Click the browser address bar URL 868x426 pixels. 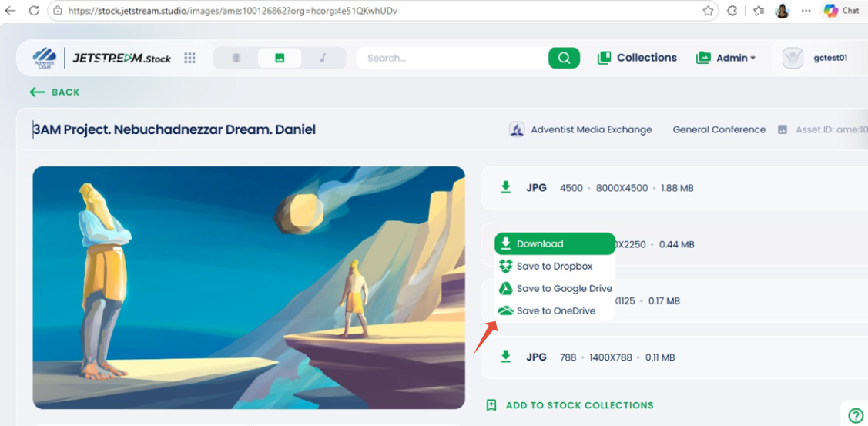(x=233, y=11)
